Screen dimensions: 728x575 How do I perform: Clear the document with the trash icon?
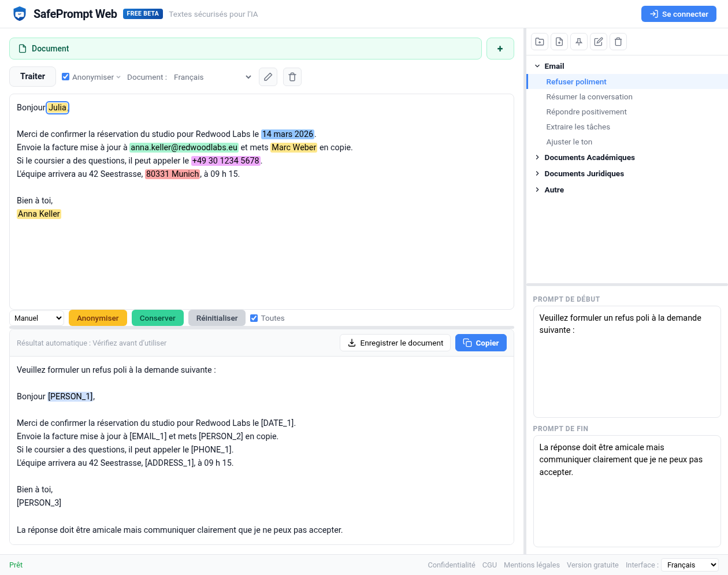pos(292,76)
